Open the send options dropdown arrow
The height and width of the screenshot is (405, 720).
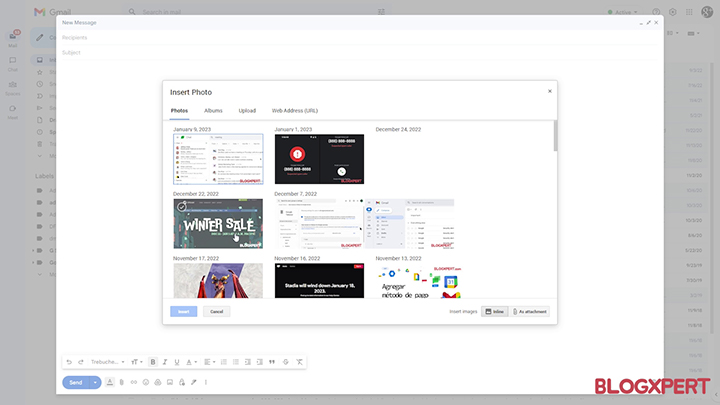click(x=95, y=382)
